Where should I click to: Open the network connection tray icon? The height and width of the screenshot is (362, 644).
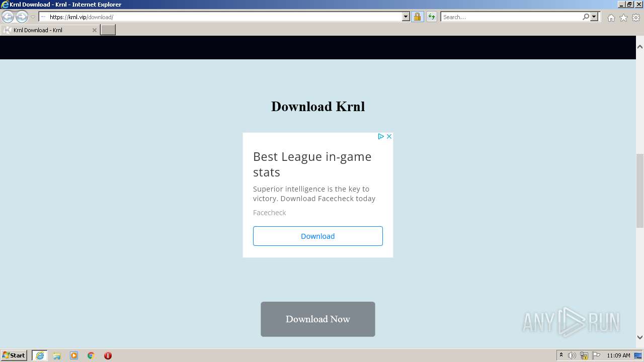click(x=584, y=355)
